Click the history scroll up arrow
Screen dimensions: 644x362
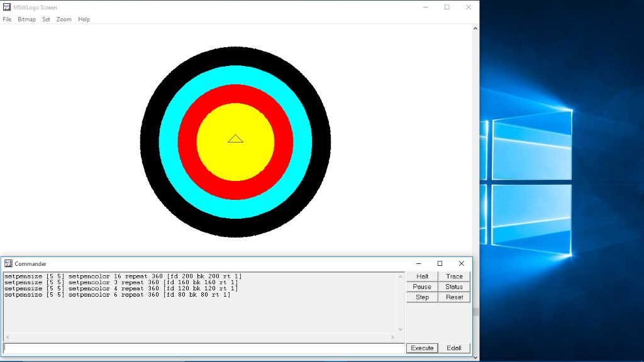tap(401, 277)
